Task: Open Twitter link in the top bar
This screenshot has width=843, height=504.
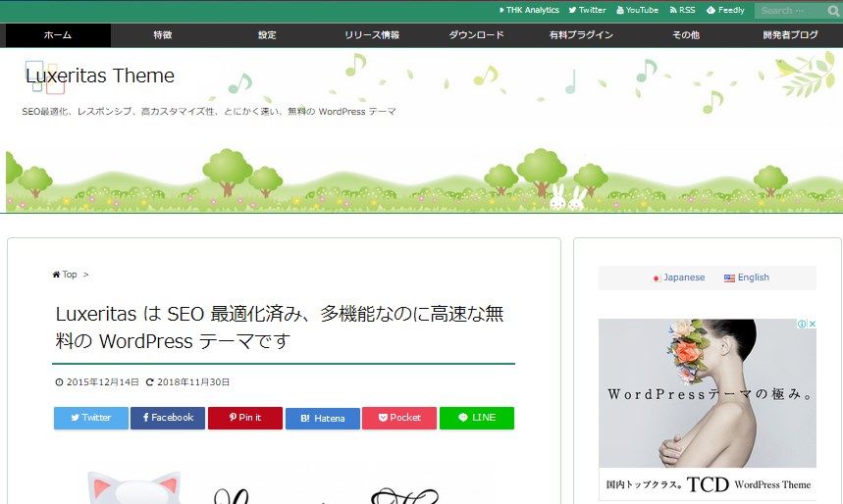Action: click(587, 11)
